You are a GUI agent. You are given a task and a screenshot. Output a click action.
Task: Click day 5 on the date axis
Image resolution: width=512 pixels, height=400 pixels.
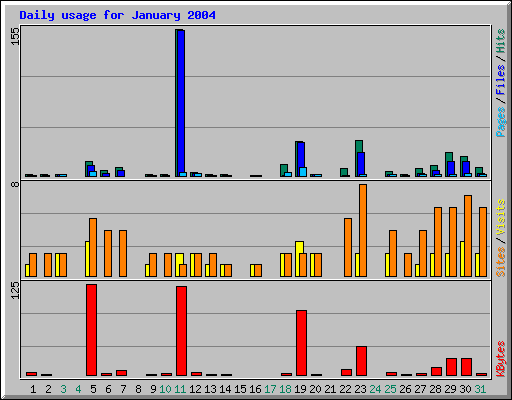[x=93, y=389]
